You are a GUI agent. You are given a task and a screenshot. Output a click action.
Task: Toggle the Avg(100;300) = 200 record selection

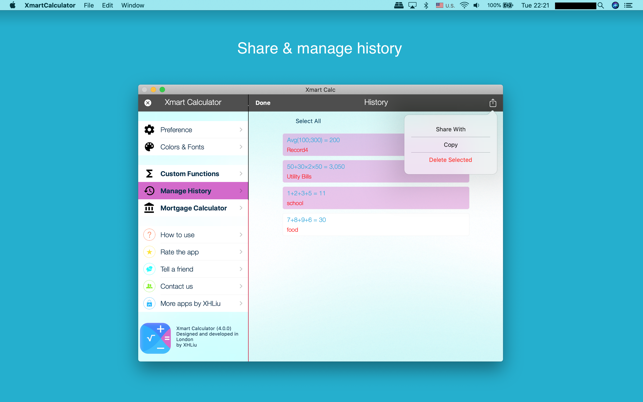click(x=344, y=145)
